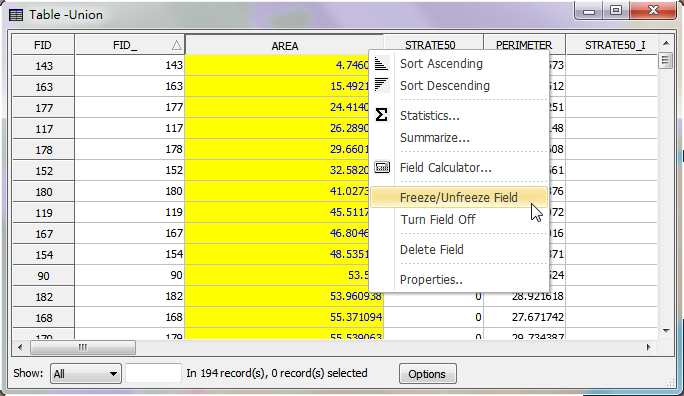
Task: Close the Table -Union window
Action: 653,10
